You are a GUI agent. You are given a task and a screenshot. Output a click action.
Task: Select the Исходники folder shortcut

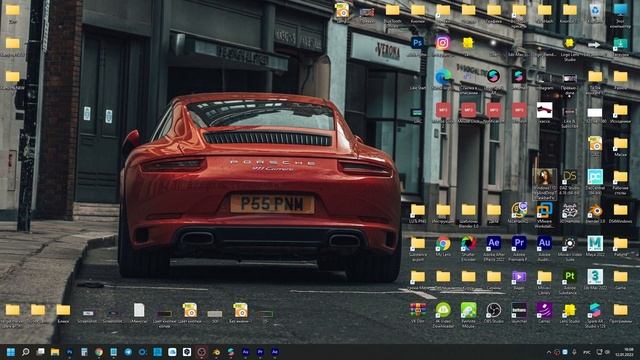(620, 110)
